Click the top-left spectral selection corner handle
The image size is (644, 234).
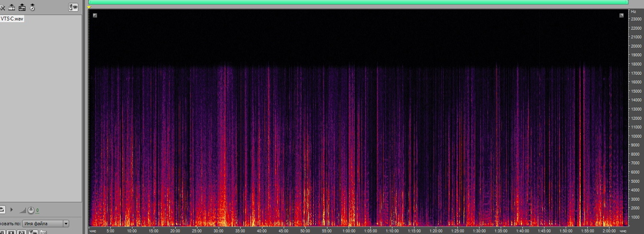pos(95,15)
